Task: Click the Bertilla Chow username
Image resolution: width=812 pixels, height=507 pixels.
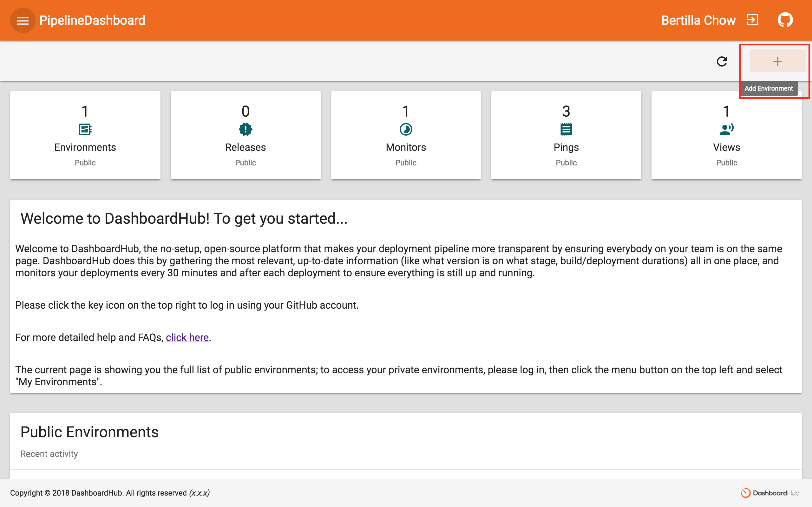Action: coord(698,21)
